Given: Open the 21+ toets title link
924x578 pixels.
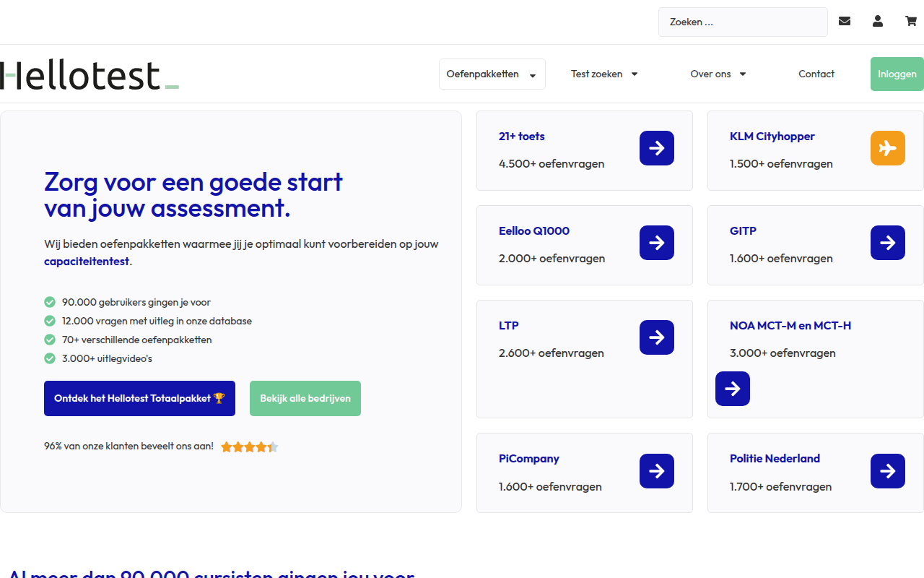Looking at the screenshot, I should pos(522,136).
